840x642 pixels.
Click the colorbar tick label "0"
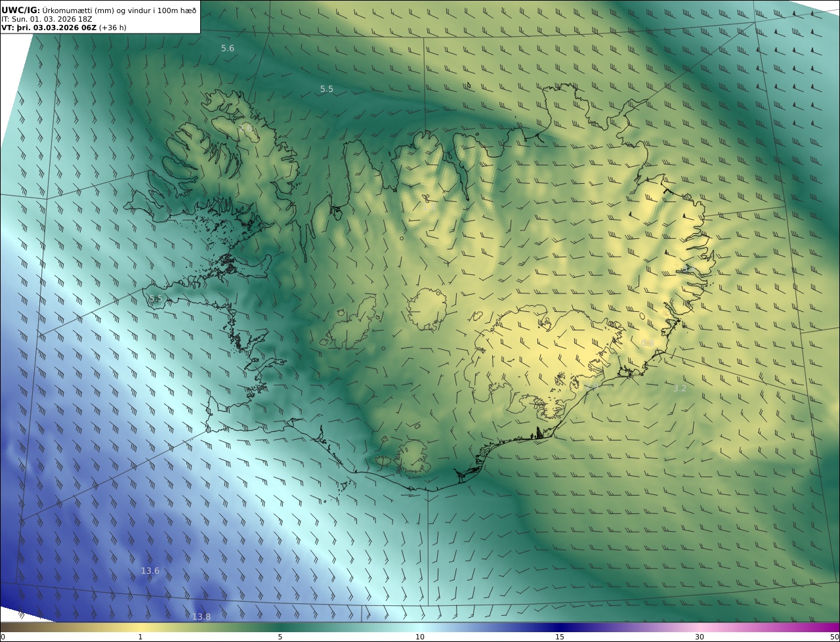point(2,637)
